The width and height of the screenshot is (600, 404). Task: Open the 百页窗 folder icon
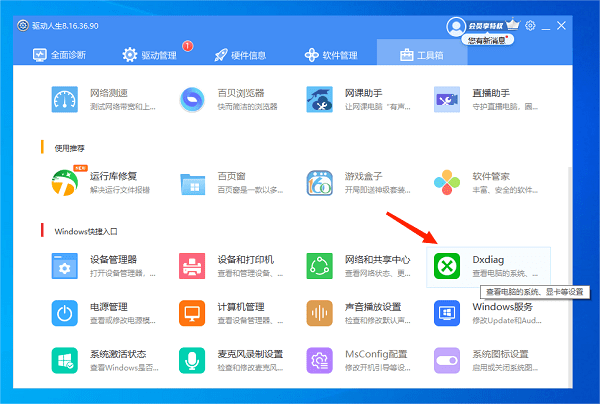192,183
